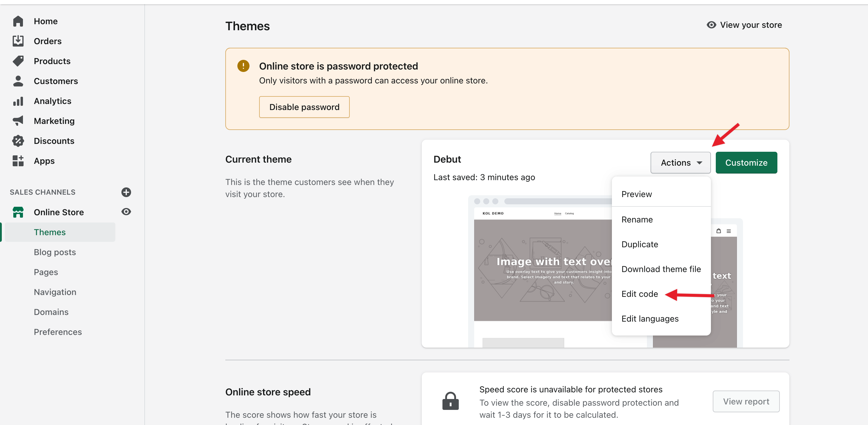This screenshot has height=425, width=868.
Task: Click the Online store speed heading
Action: [x=268, y=392]
